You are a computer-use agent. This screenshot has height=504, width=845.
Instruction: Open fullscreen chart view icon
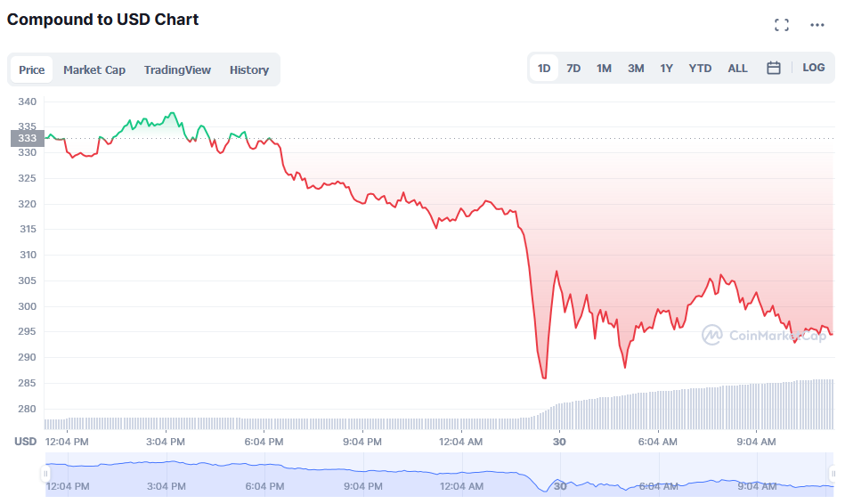pyautogui.click(x=782, y=25)
